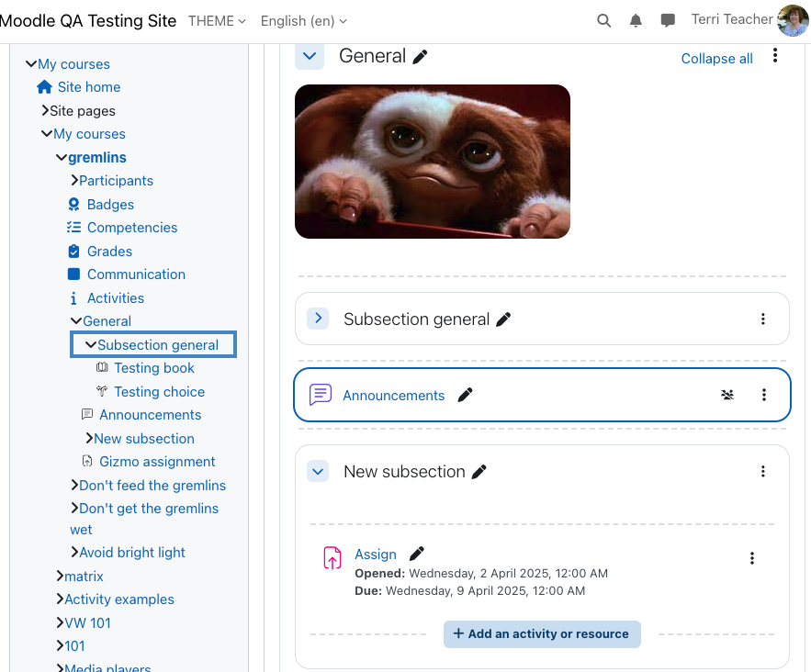Open the Assign activity link
Image resolution: width=811 pixels, height=672 pixels.
point(376,554)
